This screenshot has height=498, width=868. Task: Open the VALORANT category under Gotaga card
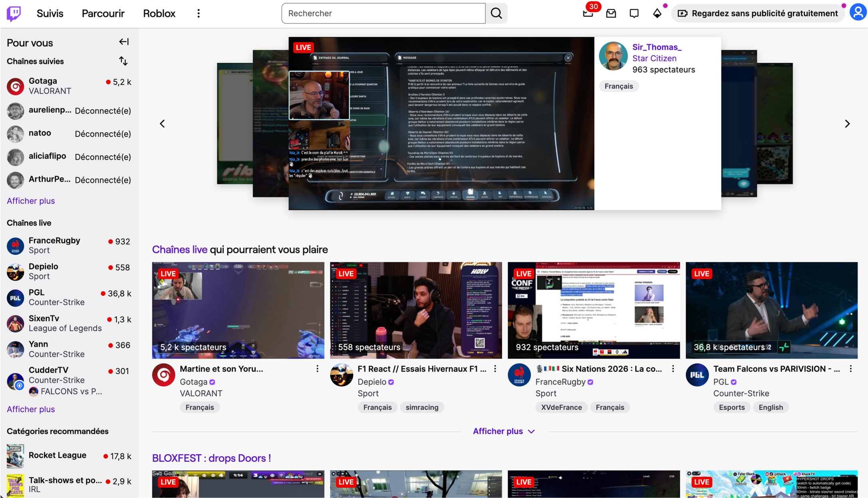(201, 393)
